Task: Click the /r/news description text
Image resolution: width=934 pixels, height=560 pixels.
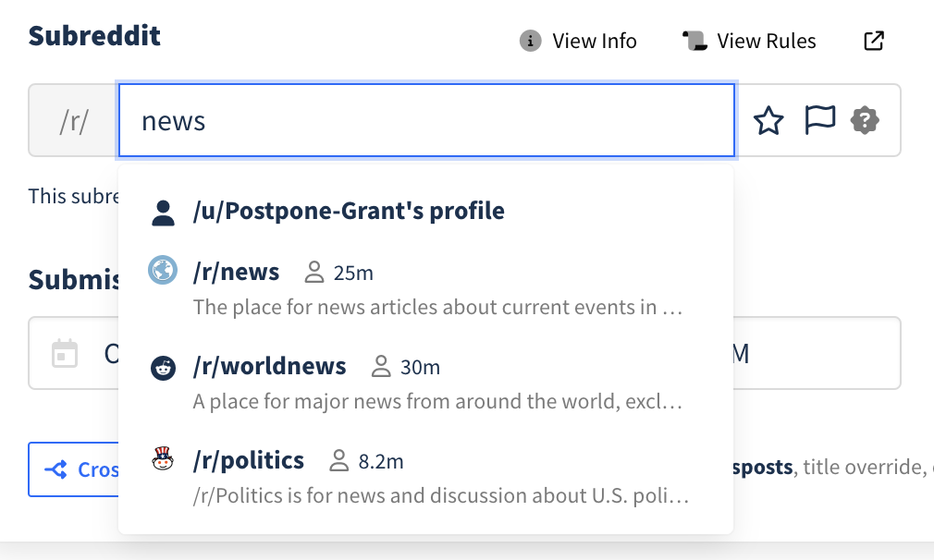Action: (437, 307)
